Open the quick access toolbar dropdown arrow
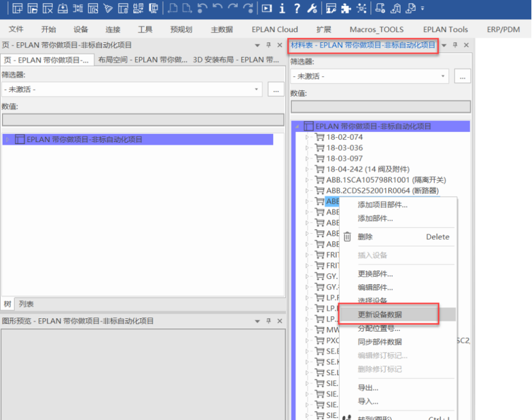 point(422,8)
